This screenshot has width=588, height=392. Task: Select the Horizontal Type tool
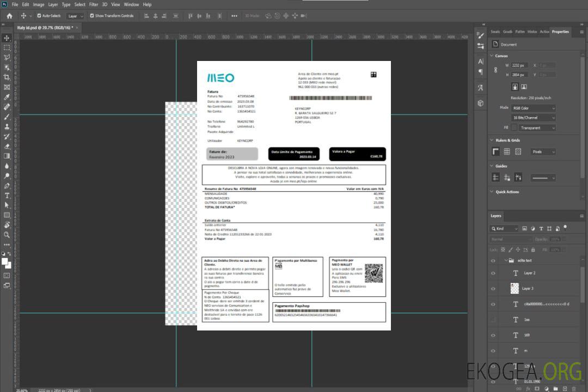click(x=7, y=195)
